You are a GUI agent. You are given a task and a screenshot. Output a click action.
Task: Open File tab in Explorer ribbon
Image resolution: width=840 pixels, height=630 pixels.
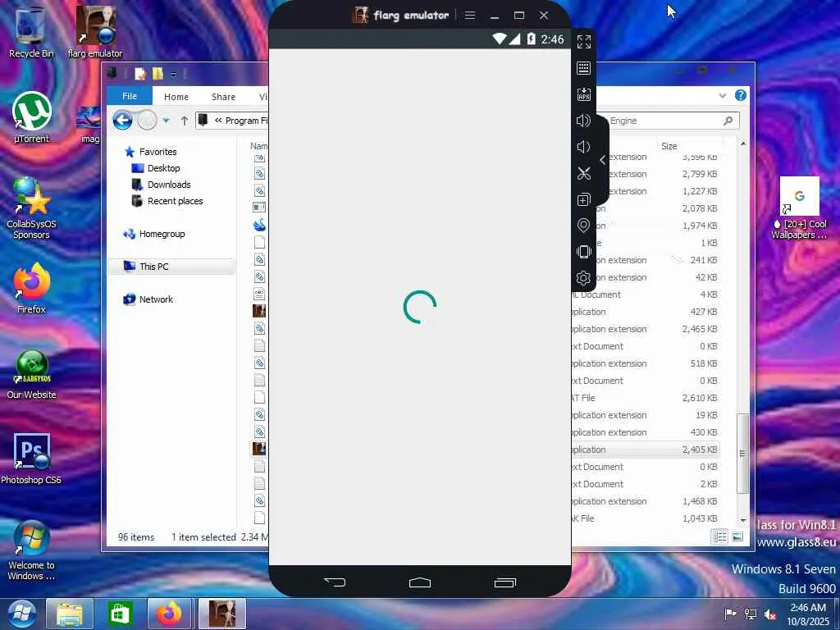[130, 96]
